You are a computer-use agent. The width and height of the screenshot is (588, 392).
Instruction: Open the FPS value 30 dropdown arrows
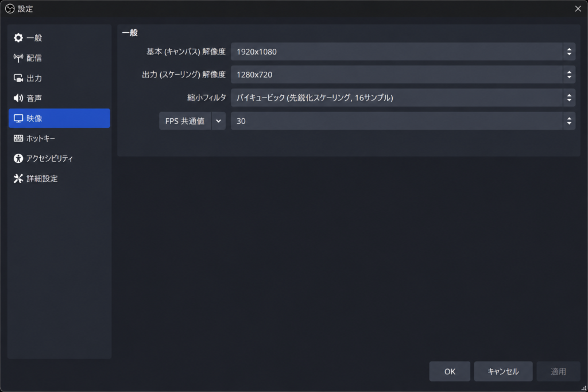[x=569, y=121]
